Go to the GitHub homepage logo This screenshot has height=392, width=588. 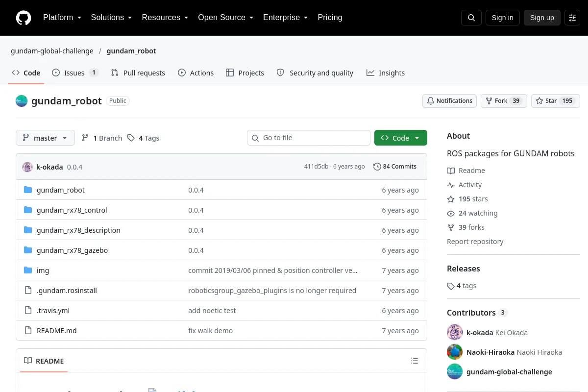(24, 18)
